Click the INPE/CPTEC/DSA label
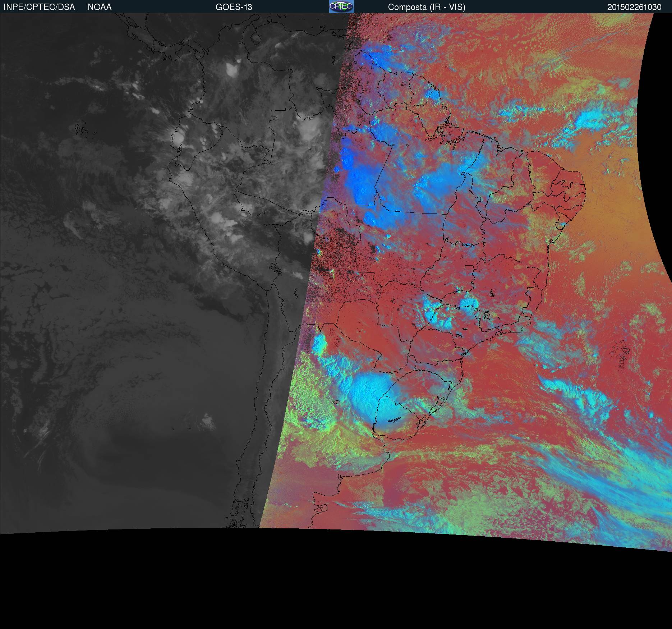The image size is (672, 629). pos(39,7)
